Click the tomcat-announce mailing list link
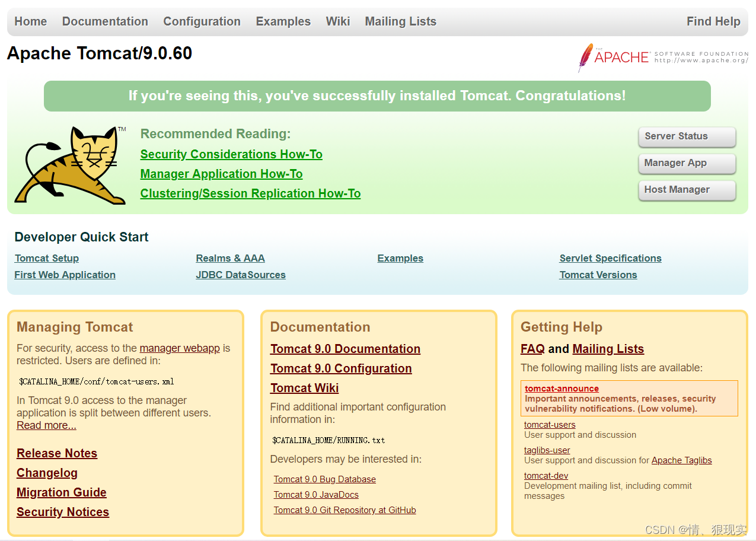 coord(562,389)
